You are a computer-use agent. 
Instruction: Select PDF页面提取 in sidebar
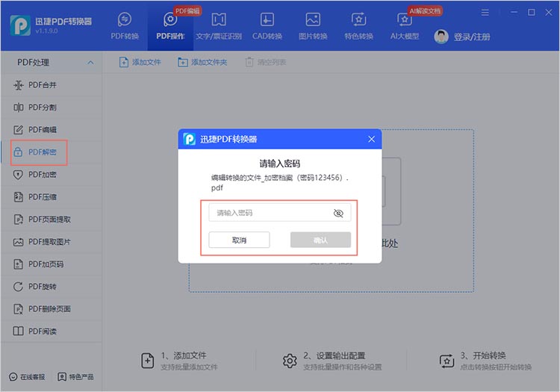click(x=51, y=220)
